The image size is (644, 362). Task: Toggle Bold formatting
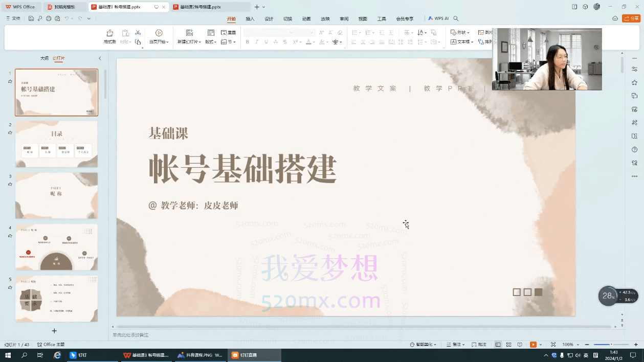click(248, 42)
